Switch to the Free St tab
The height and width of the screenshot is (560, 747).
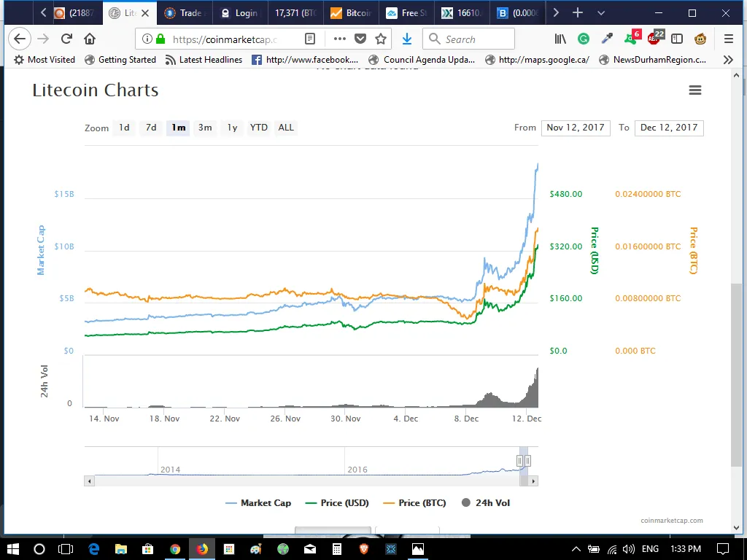(x=407, y=13)
